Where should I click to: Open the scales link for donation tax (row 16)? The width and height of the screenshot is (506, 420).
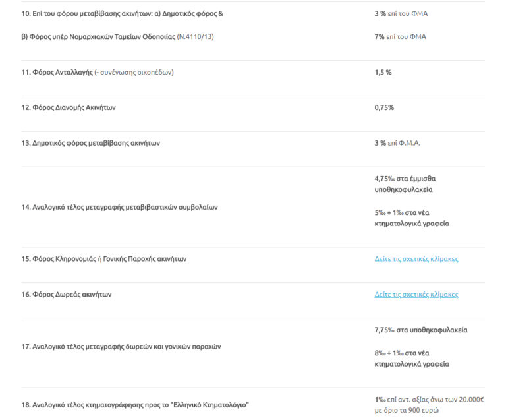tap(416, 295)
